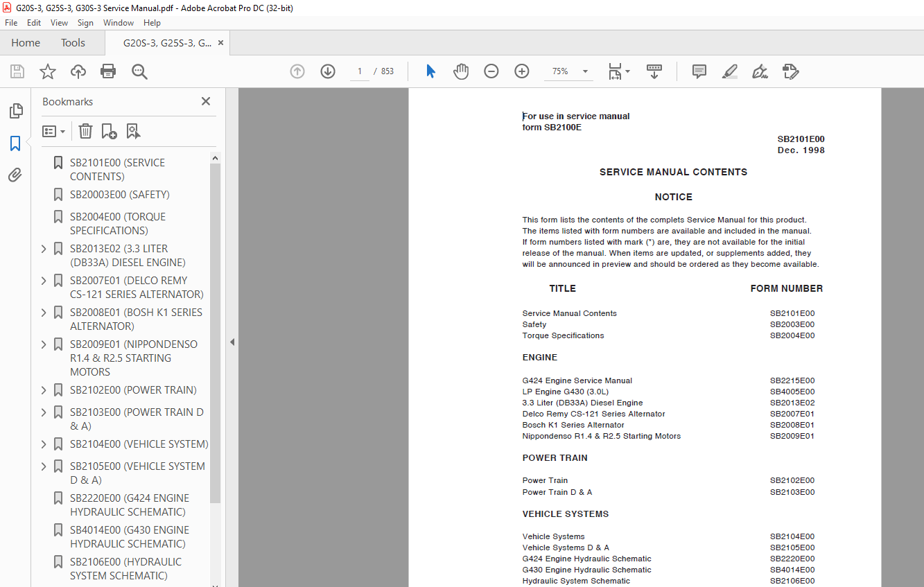Click 'VEHICLE SYSTEMS' heading in the page

(566, 514)
